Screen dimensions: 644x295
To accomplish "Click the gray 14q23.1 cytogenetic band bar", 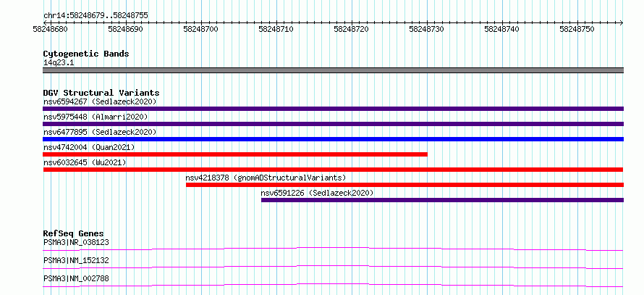I will (333, 70).
